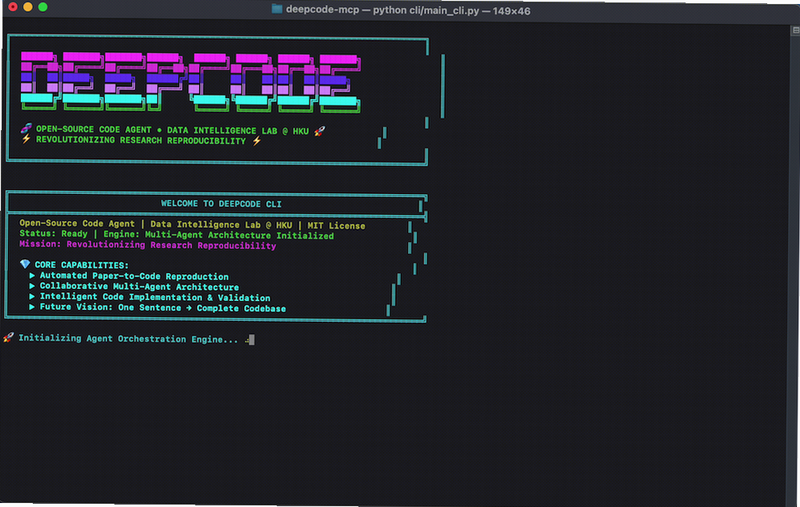Click 'Engine: Multi-Agent Architecture Initialized' text
This screenshot has width=800, height=507.
(218, 235)
